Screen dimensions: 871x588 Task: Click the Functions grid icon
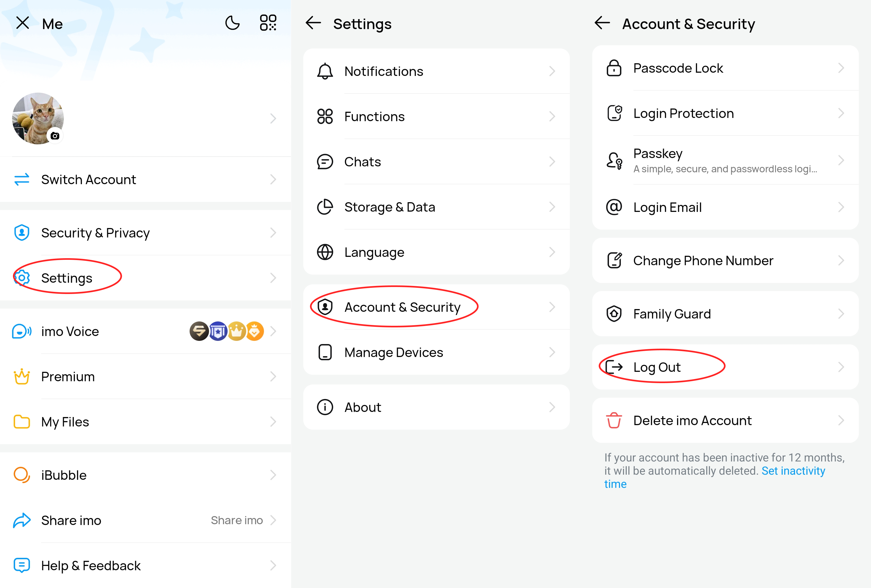click(x=325, y=116)
